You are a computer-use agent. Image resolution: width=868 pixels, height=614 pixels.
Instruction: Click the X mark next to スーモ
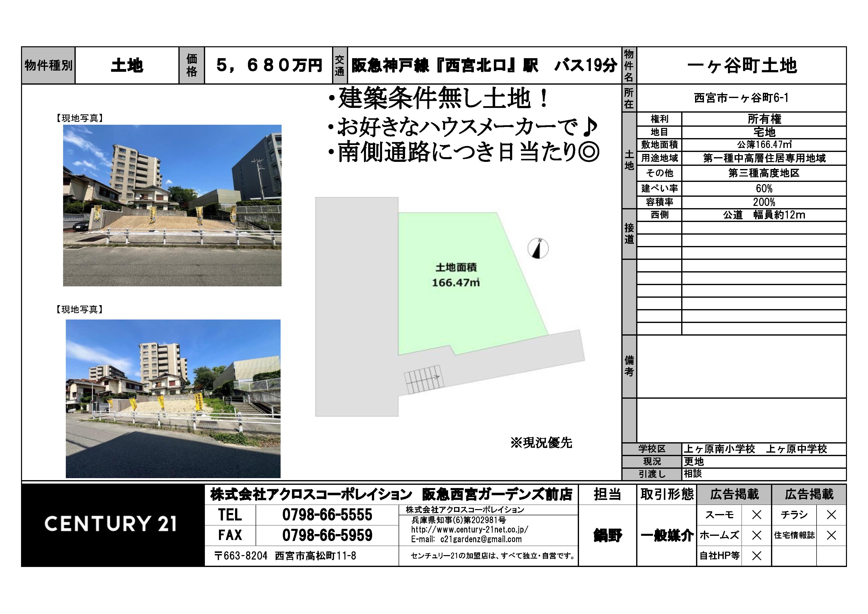(756, 515)
